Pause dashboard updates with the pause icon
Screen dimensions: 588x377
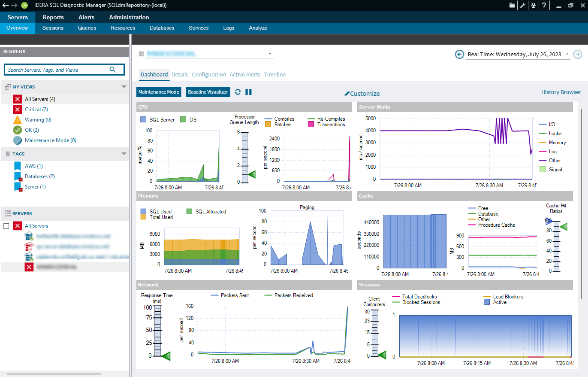[248, 92]
